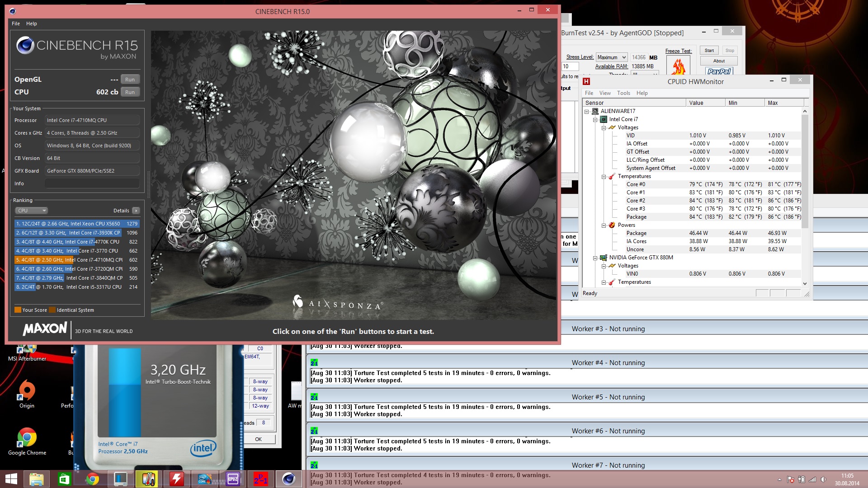This screenshot has height=488, width=868.
Task: Collapse the CPU Temperatures node in HWMonitor
Action: [604, 176]
